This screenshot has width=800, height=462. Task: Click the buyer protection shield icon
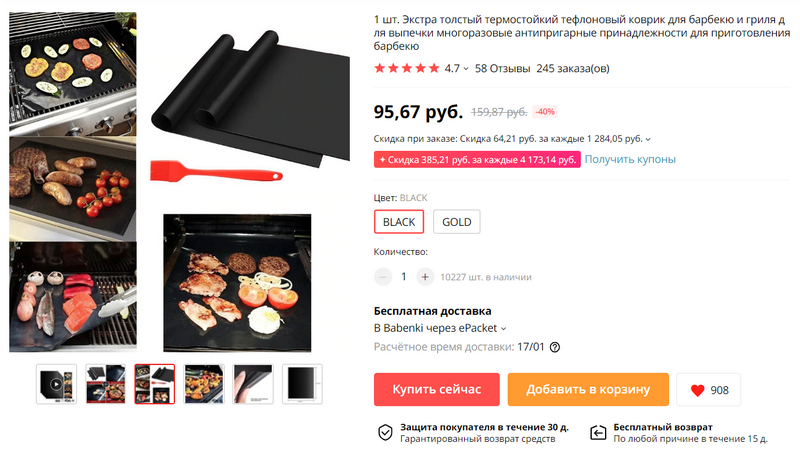385,432
